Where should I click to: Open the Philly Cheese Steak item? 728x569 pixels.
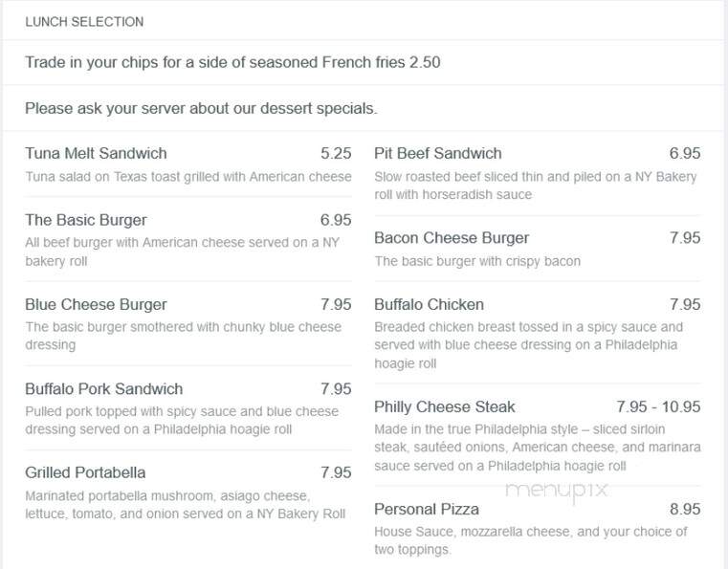click(444, 406)
